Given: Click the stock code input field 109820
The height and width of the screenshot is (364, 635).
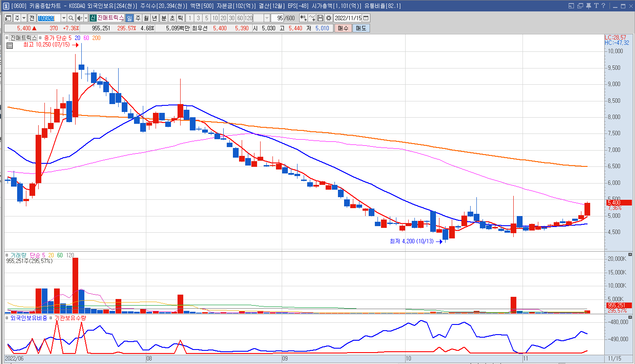Looking at the screenshot, I should (49, 18).
